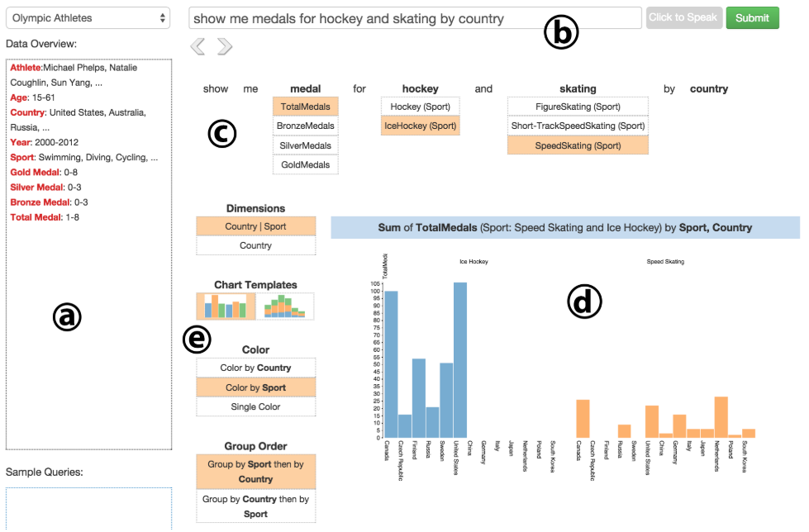This screenshot has width=809, height=532.
Task: Choose the SilverMedals option
Action: click(x=306, y=145)
